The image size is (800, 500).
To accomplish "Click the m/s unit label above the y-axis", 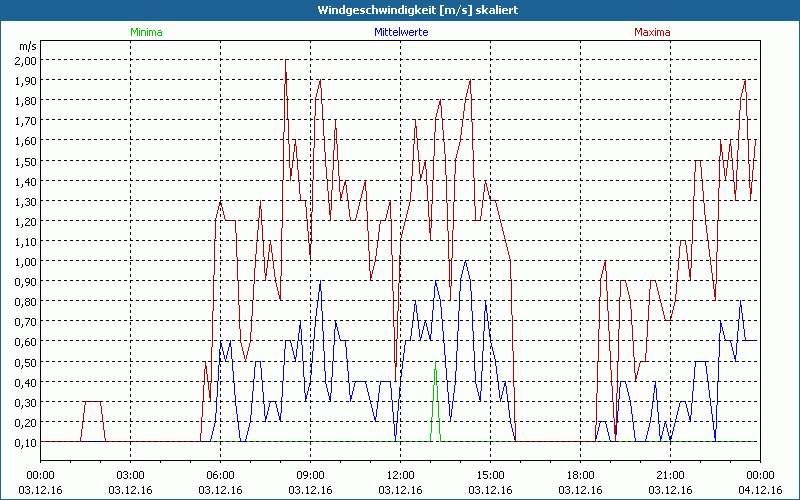I will point(26,46).
